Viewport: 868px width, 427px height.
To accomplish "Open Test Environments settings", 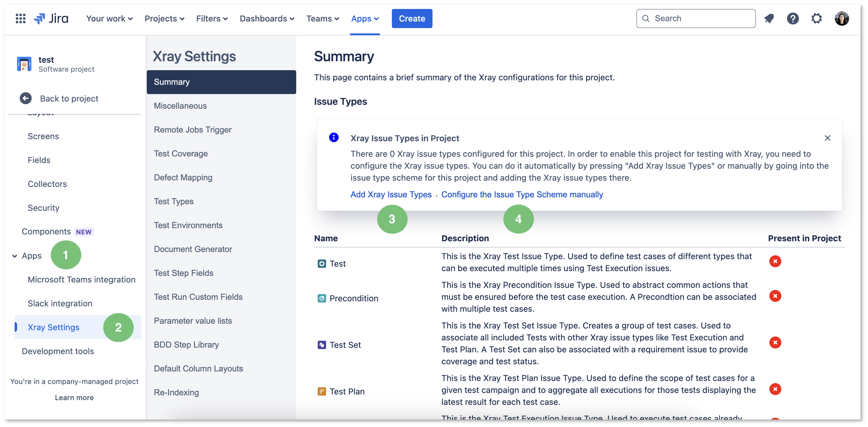I will point(188,225).
